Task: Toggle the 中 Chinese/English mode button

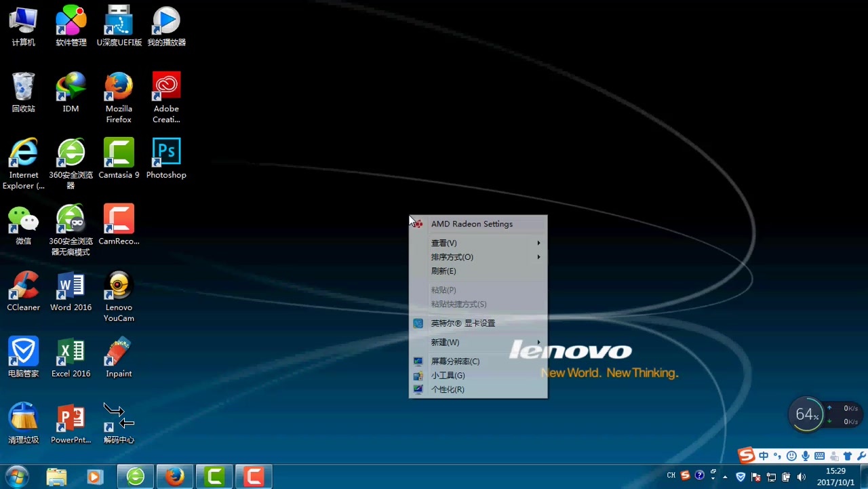Action: pos(764,456)
